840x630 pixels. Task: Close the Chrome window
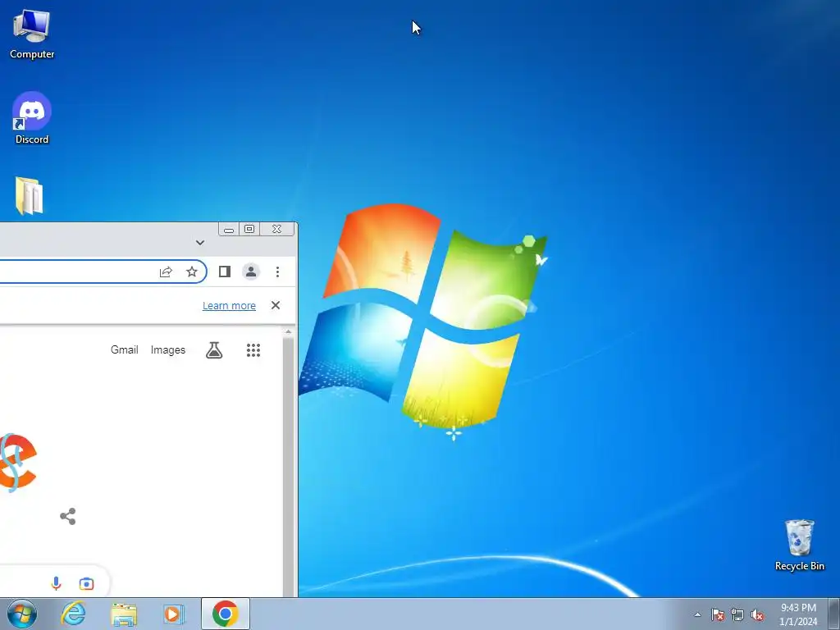276,230
